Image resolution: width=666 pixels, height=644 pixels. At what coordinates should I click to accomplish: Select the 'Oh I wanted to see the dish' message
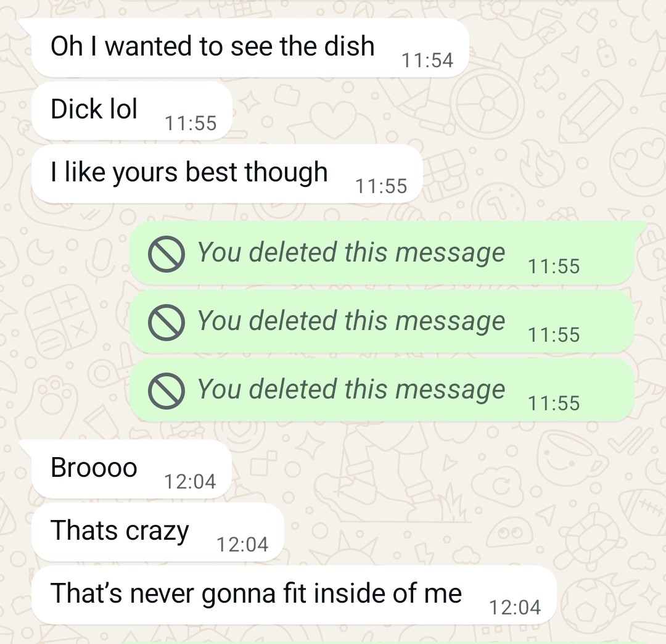tap(250, 47)
